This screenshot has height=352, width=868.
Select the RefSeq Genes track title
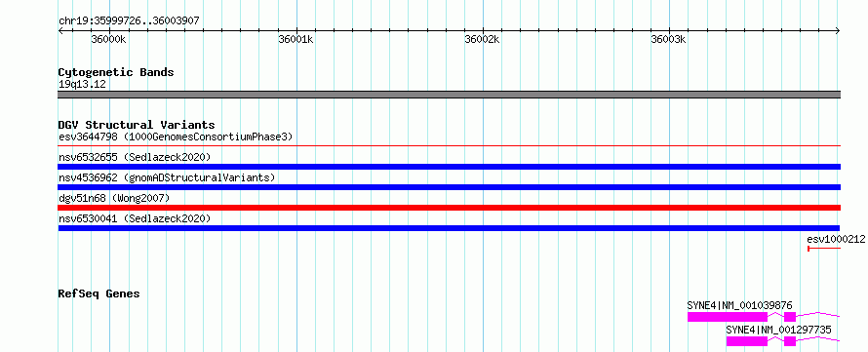tap(99, 293)
